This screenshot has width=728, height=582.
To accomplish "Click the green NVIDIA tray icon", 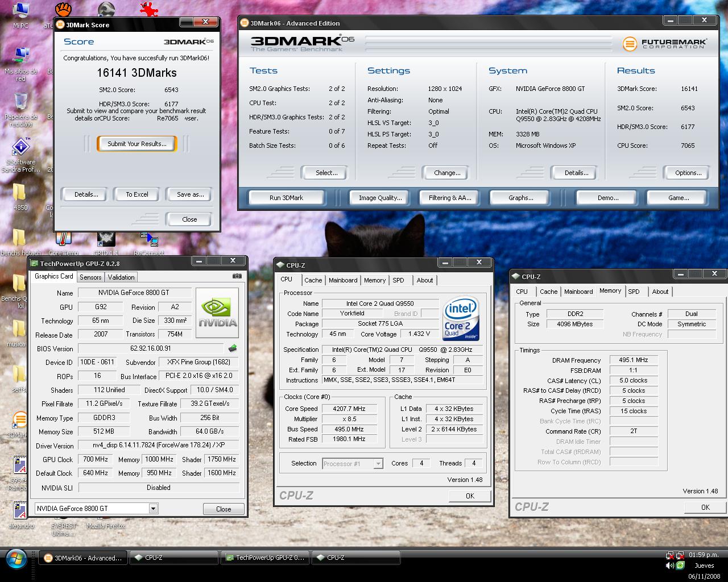I will click(680, 566).
